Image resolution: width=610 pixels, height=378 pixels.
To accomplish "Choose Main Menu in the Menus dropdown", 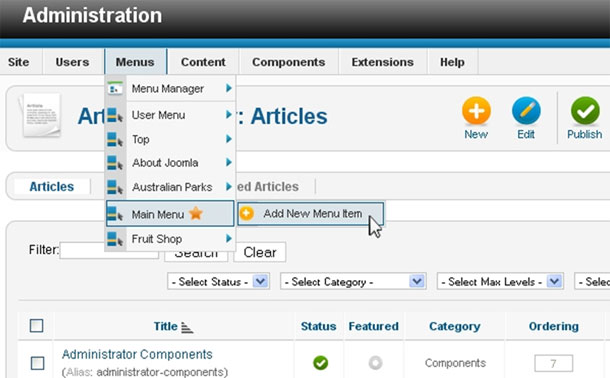I will [x=170, y=214].
